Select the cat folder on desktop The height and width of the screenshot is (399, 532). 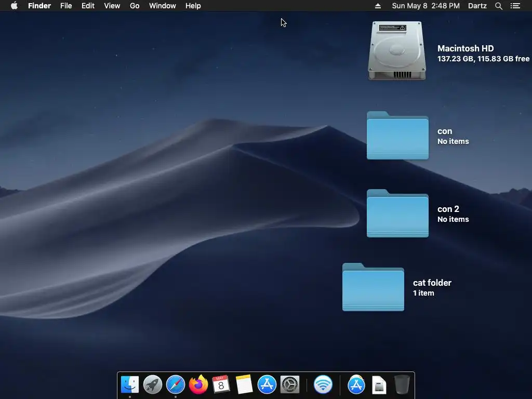coord(373,287)
